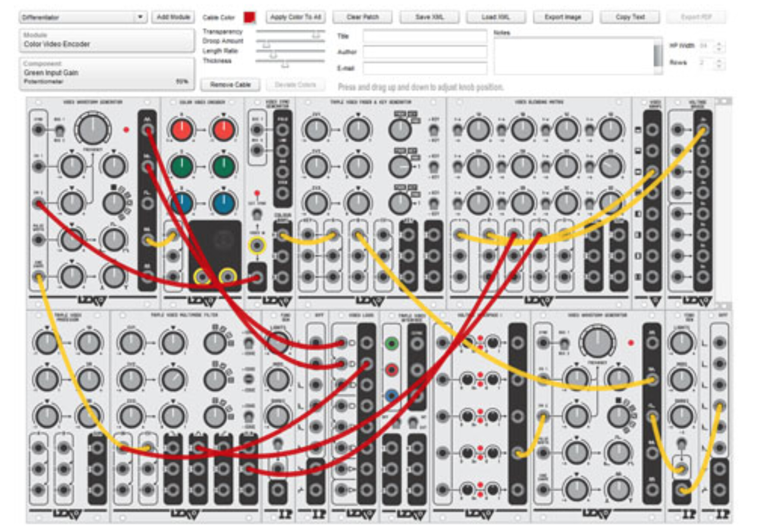Adjust the left red knob on Color Video Encoder
Viewport: 765px width, 532px height.
(x=182, y=130)
